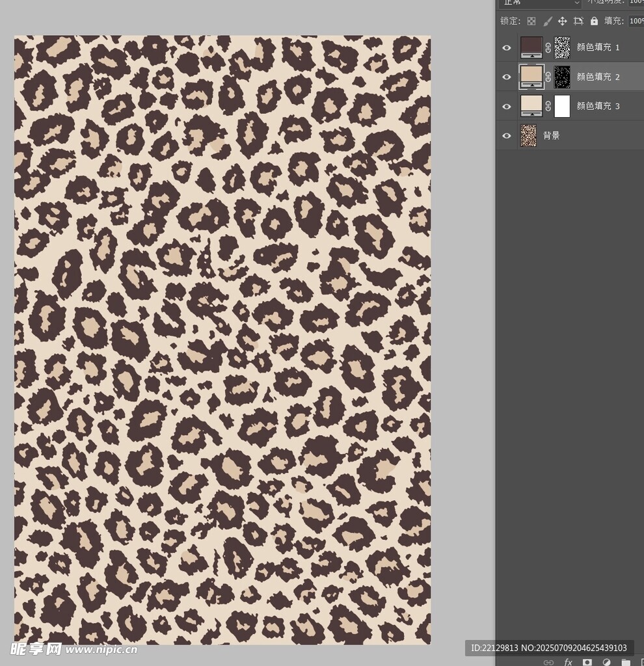Toggle the 背景 layer eye icon
Screen dimensions: 644x666
click(507, 135)
